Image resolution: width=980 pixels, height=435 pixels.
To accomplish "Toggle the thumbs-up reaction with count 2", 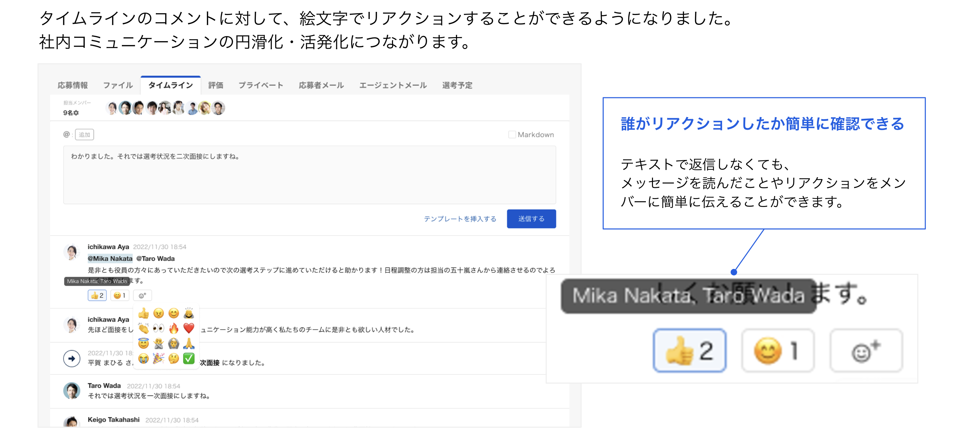I will (x=97, y=295).
